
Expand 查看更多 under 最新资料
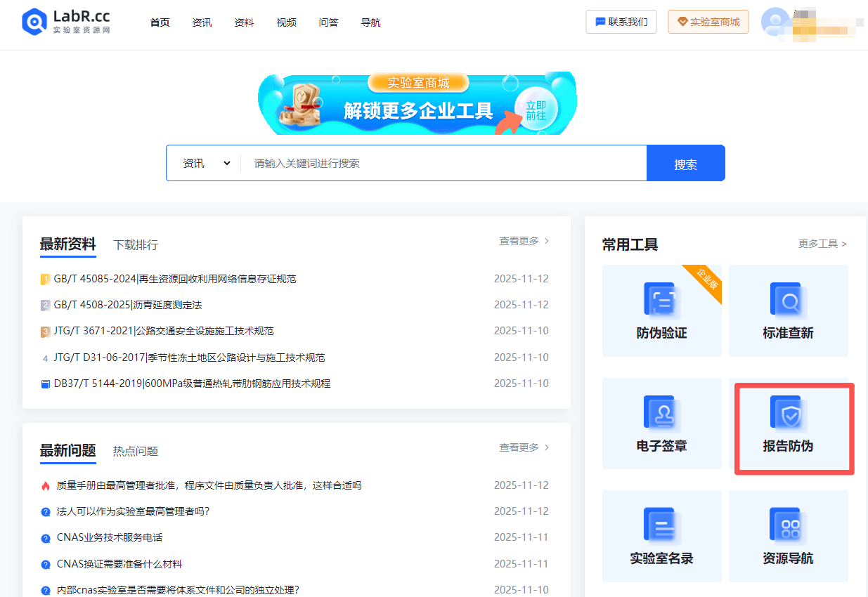[x=523, y=240]
